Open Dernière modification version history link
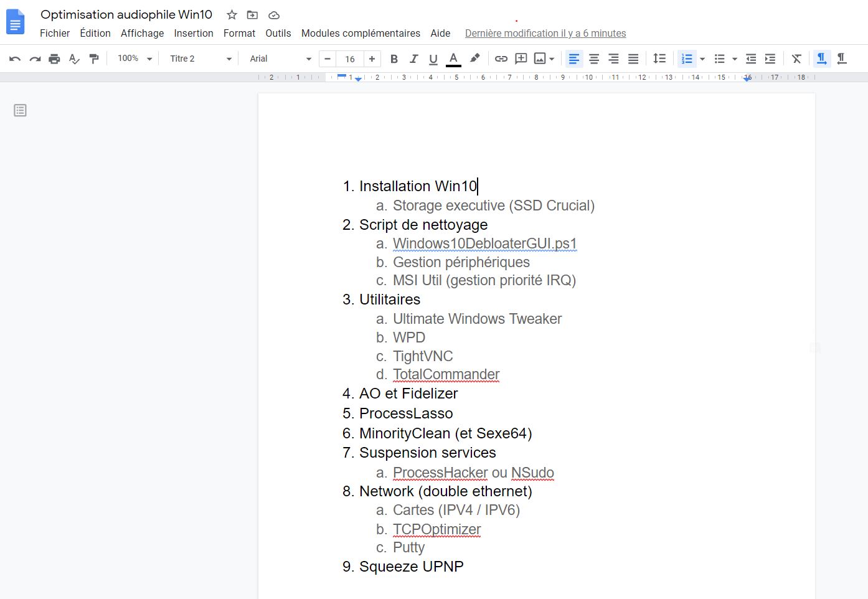 tap(545, 33)
